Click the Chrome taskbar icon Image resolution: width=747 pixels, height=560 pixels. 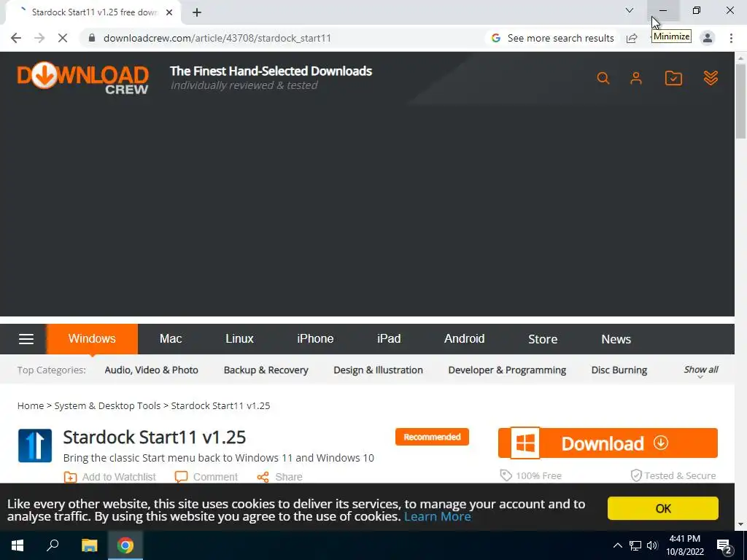[x=125, y=545]
